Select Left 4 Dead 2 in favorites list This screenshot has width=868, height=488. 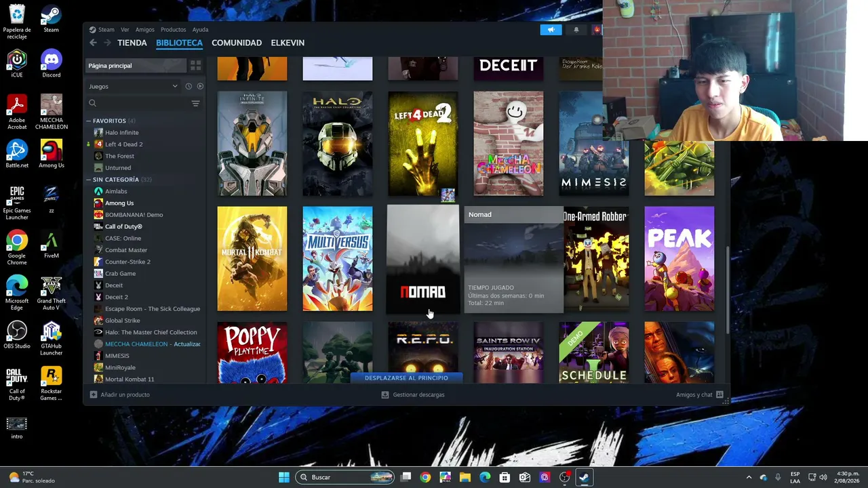(x=123, y=144)
